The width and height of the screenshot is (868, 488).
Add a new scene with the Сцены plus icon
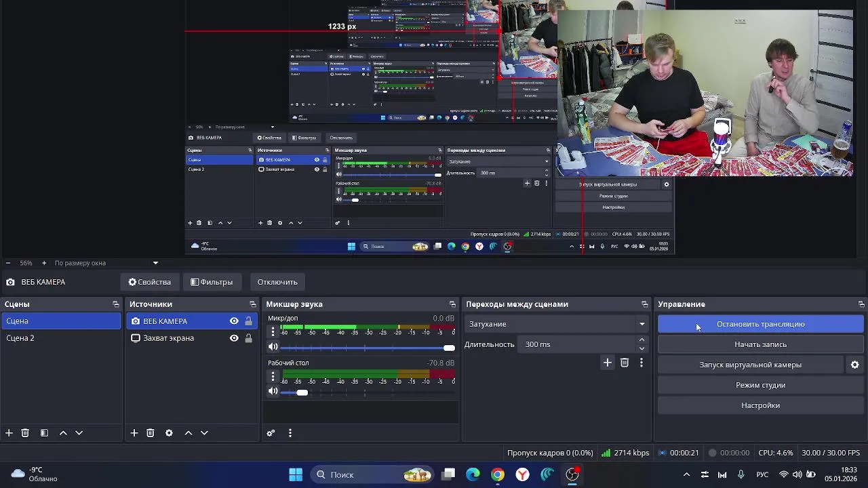9,432
